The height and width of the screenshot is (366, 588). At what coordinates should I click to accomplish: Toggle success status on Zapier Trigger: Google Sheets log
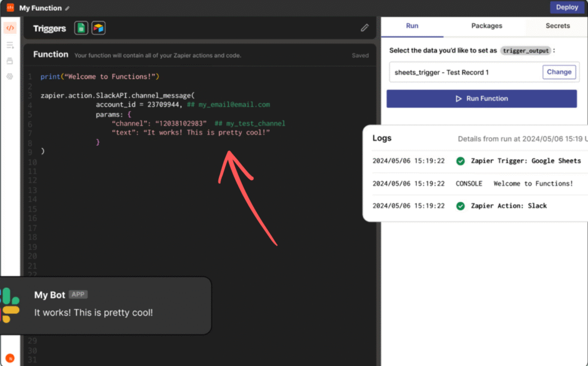[x=461, y=161]
